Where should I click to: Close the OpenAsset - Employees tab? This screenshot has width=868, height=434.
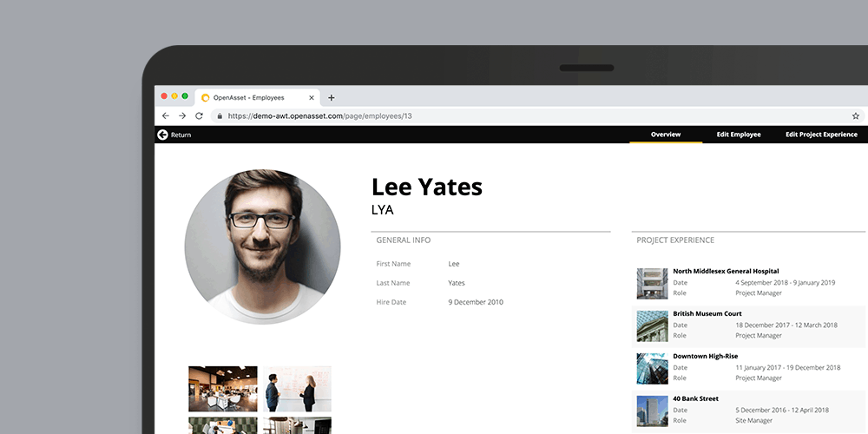point(311,98)
